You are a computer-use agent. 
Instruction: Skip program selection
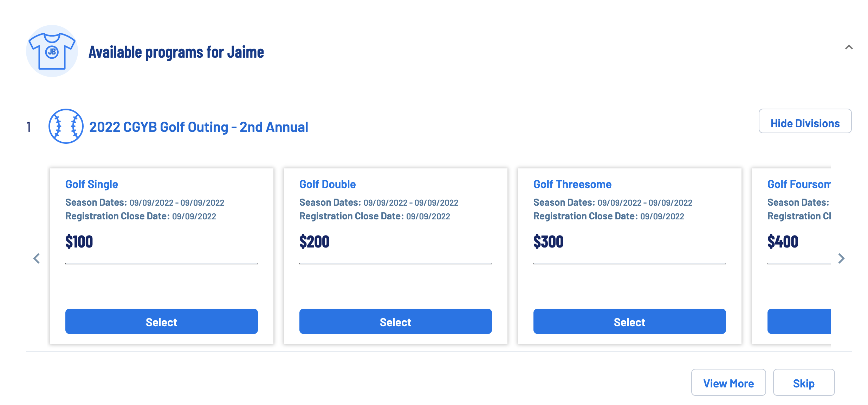tap(804, 382)
